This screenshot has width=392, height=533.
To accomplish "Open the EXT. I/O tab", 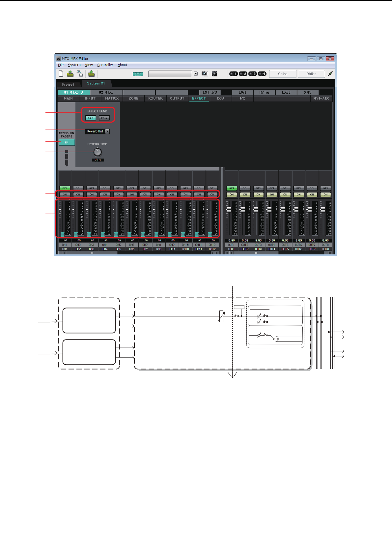I will [210, 92].
